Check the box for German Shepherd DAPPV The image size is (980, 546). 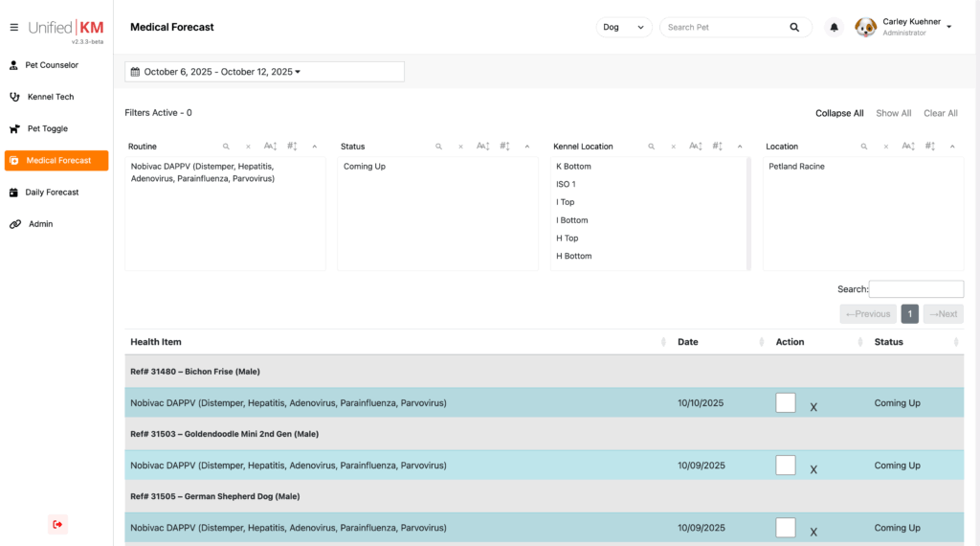pyautogui.click(x=786, y=528)
